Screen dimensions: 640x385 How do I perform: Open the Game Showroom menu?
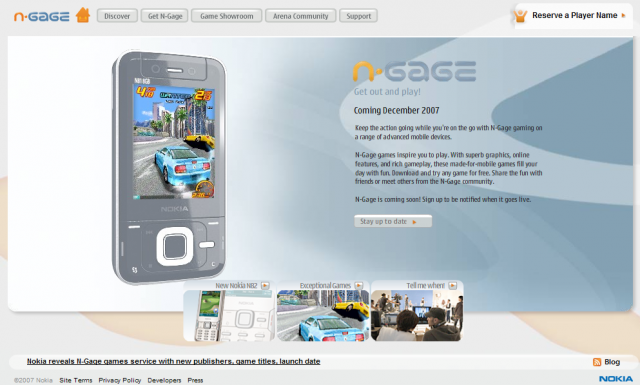pyautogui.click(x=227, y=16)
